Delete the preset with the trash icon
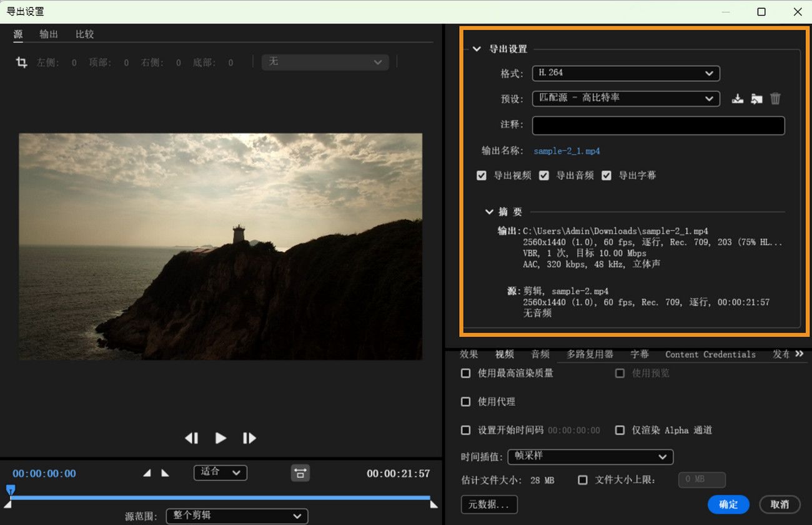 coord(775,98)
